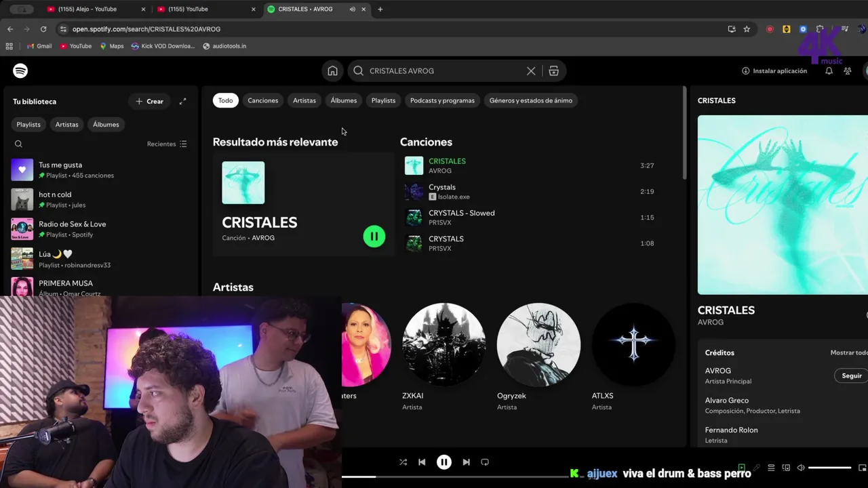
Task: Select the CRYSTALS - Slowed song row
Action: [x=530, y=218]
